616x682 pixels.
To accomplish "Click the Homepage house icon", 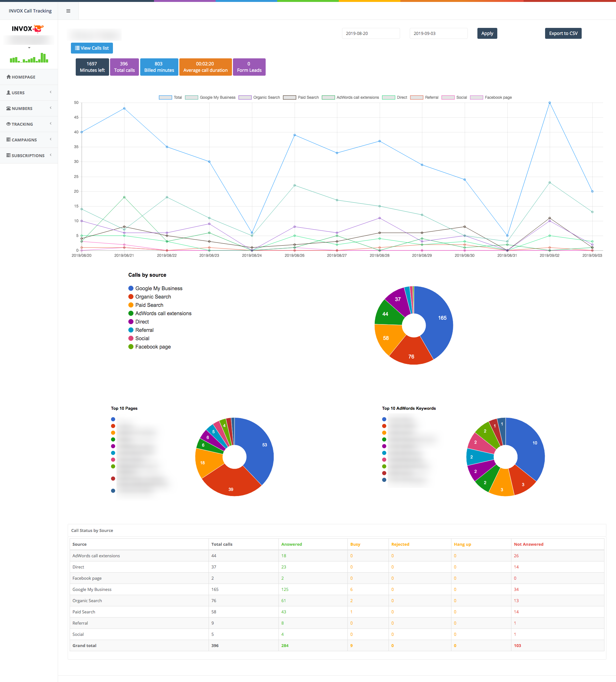I will click(x=8, y=77).
